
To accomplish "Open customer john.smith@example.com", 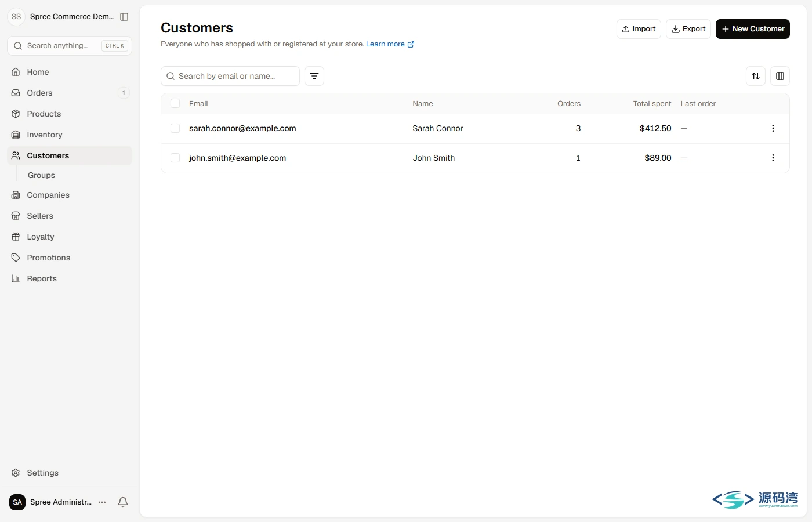I will (237, 158).
